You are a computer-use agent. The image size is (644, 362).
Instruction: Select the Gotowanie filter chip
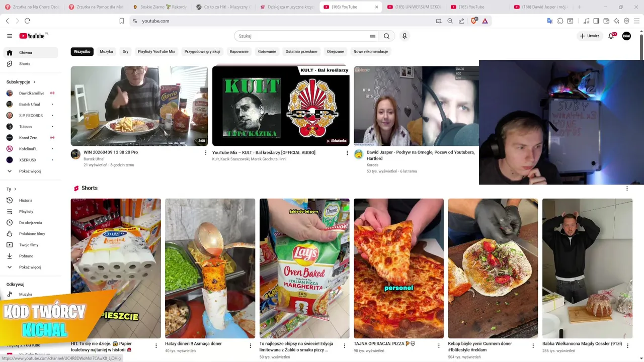pos(267,51)
